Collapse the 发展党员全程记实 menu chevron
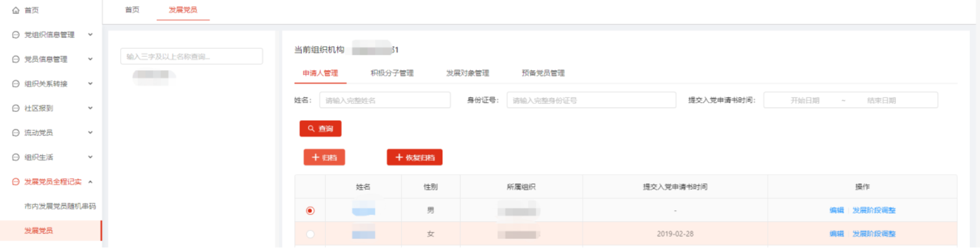 [x=90, y=181]
